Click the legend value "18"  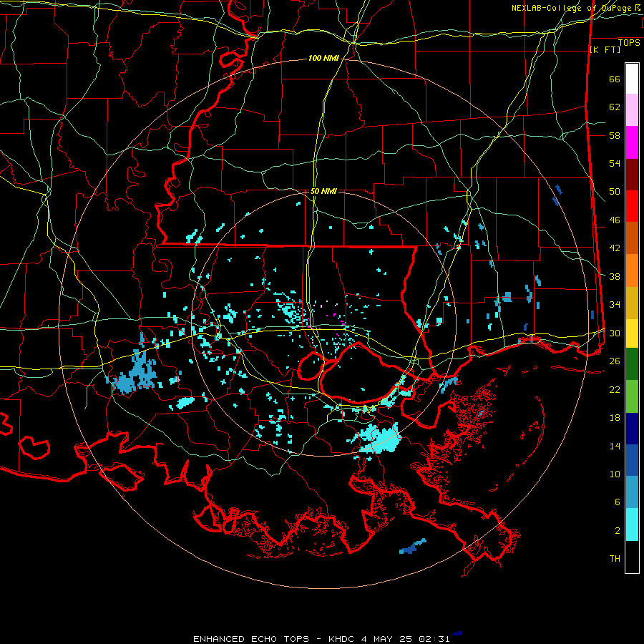[615, 418]
